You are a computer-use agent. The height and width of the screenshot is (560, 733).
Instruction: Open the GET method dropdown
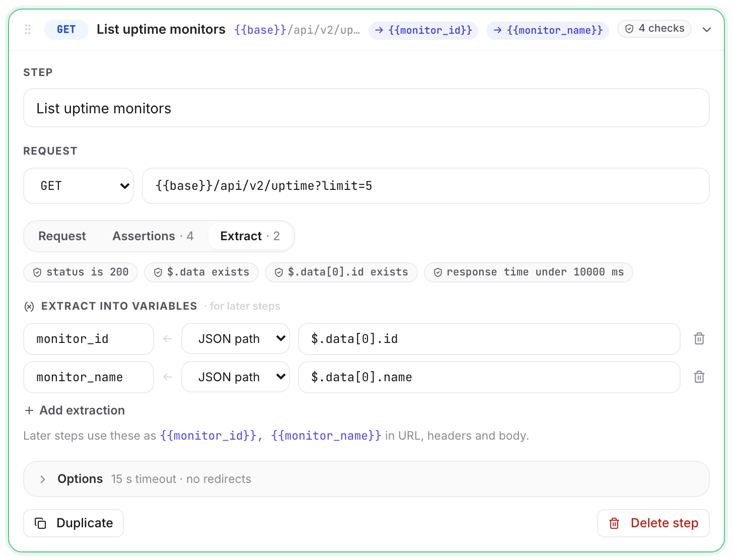coord(79,186)
